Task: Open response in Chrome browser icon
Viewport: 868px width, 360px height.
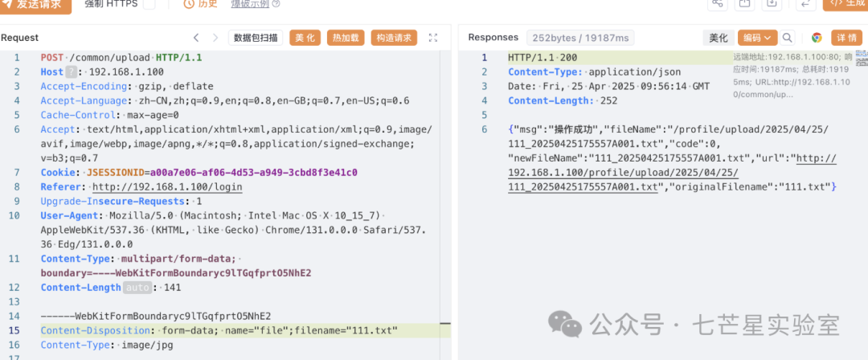Action: (x=817, y=38)
